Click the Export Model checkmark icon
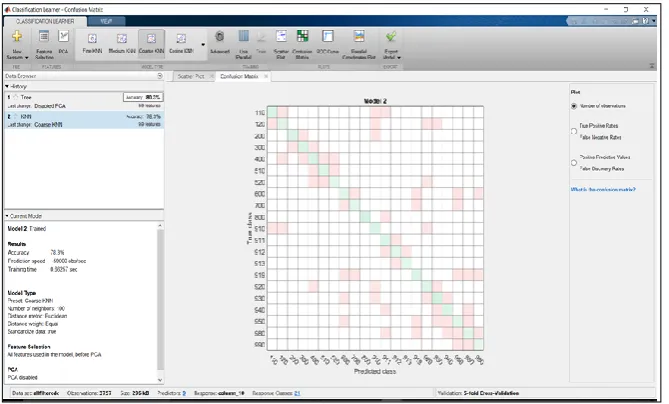The height and width of the screenshot is (404, 669). [391, 36]
